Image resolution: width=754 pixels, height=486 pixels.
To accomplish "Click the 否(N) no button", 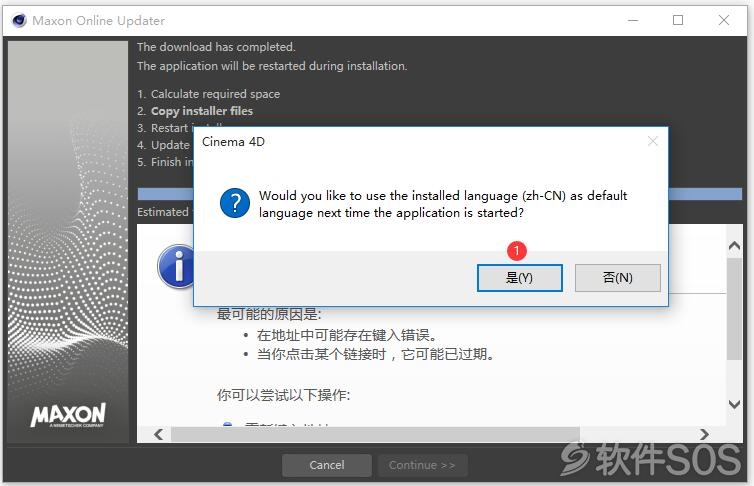I will (617, 278).
